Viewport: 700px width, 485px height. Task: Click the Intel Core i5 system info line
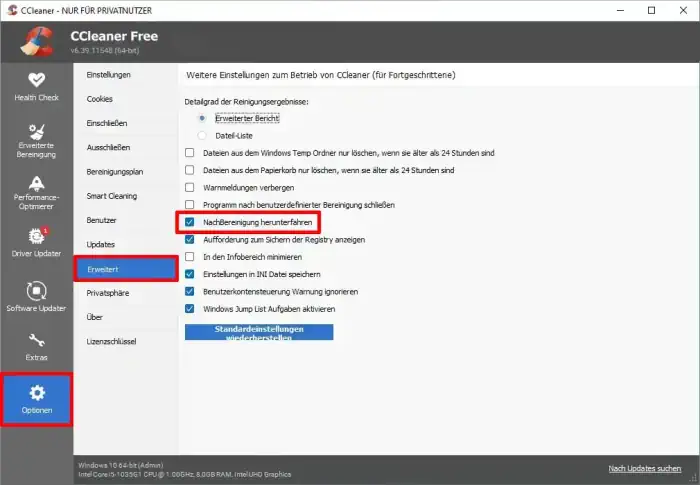tap(184, 474)
